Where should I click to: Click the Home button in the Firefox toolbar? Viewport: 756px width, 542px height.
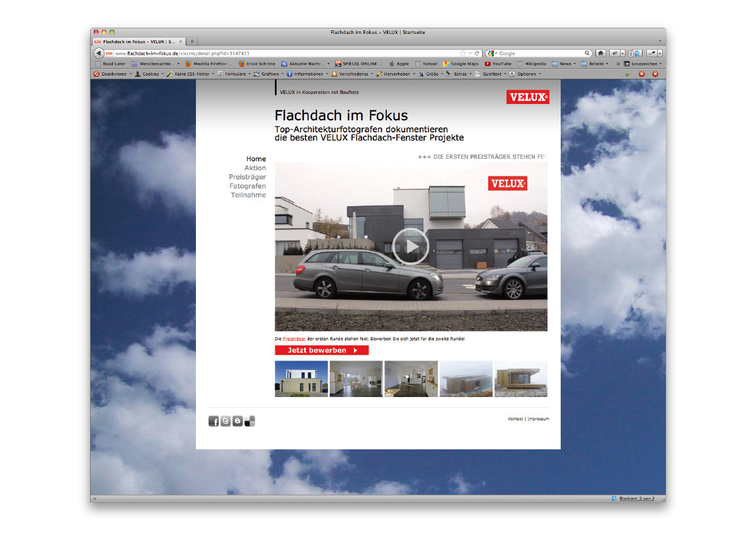click(x=601, y=54)
